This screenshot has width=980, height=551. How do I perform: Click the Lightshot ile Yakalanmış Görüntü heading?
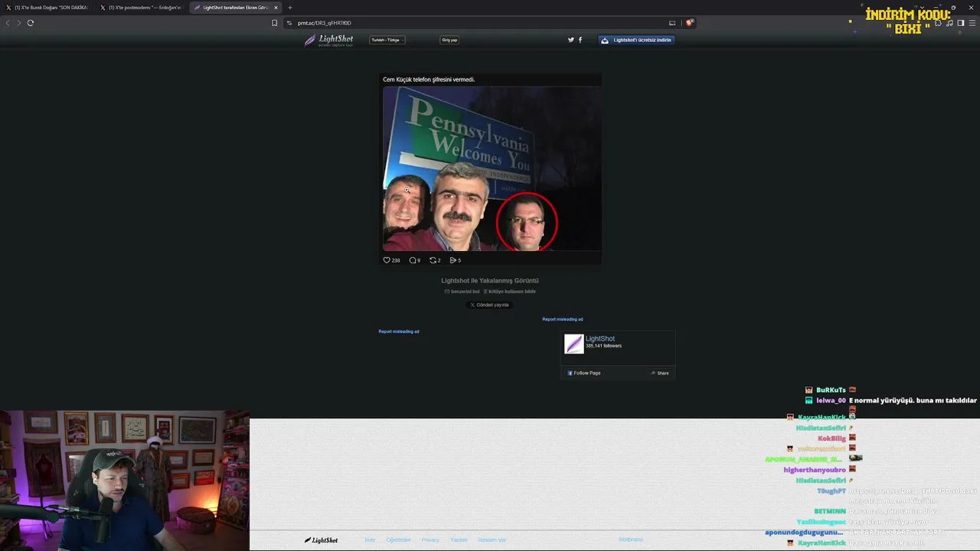pos(490,281)
